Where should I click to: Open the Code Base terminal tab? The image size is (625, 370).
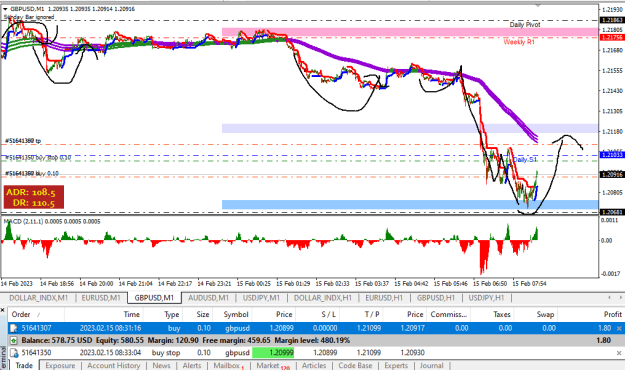[355, 365]
